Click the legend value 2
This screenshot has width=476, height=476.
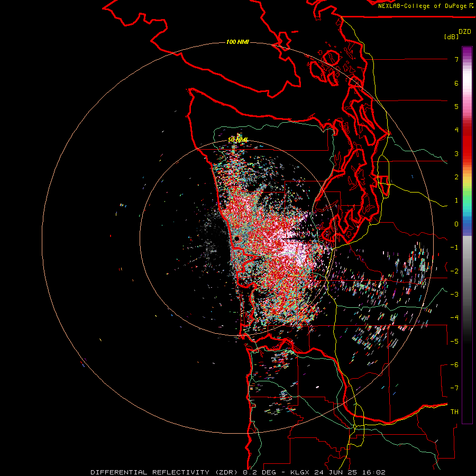click(x=456, y=177)
